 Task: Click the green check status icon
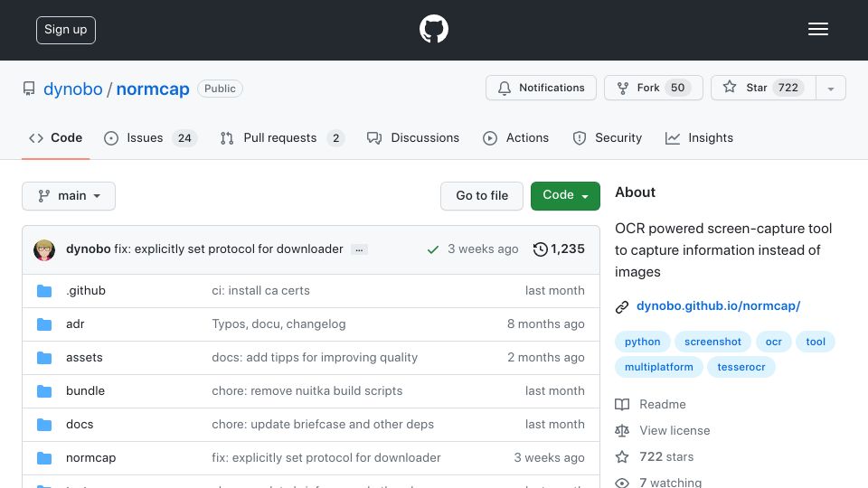433,250
